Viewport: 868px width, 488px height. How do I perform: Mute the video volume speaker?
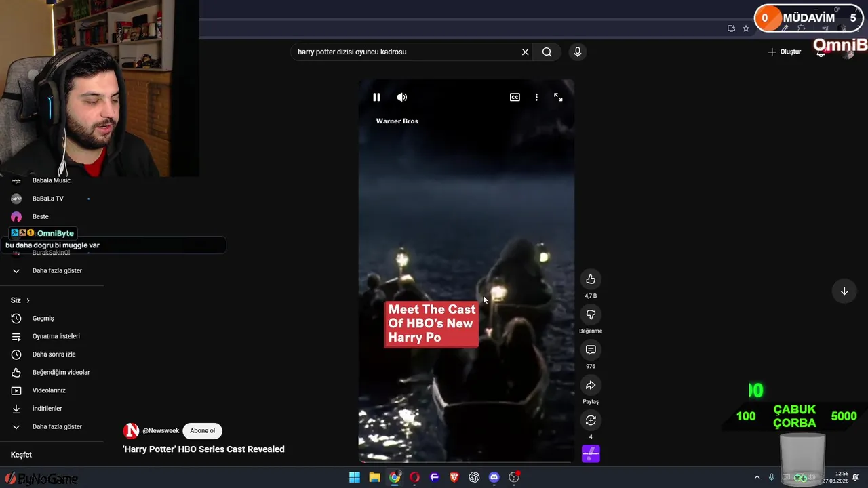coord(402,97)
